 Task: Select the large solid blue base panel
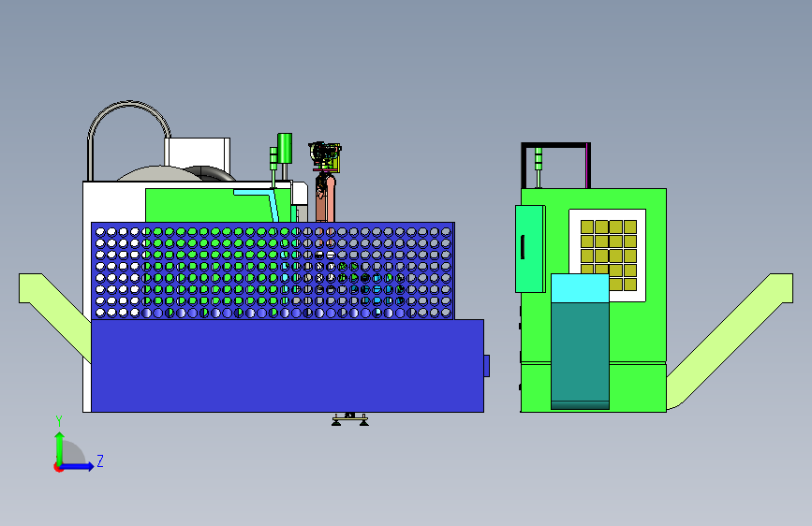pos(288,366)
